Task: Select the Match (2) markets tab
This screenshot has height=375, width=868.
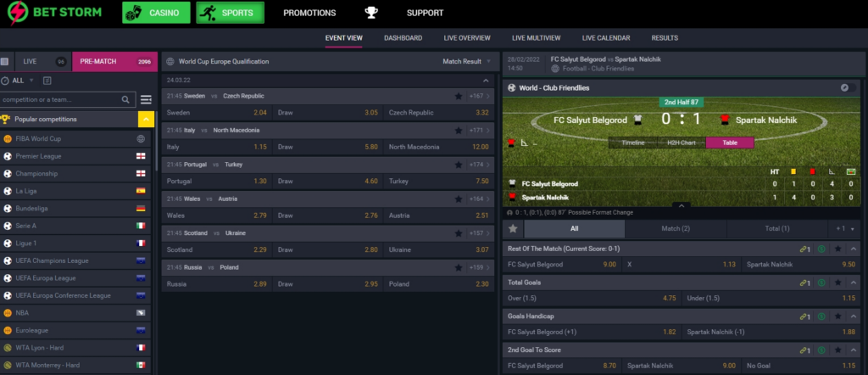Action: [676, 229]
